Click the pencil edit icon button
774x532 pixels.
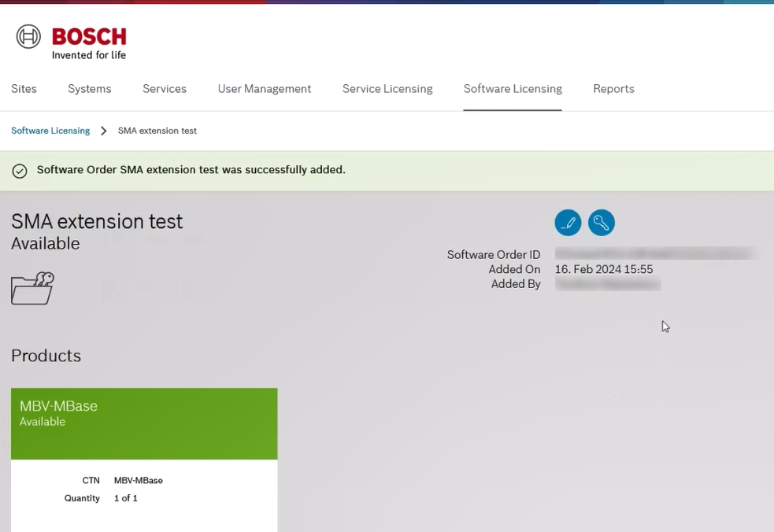coord(568,223)
